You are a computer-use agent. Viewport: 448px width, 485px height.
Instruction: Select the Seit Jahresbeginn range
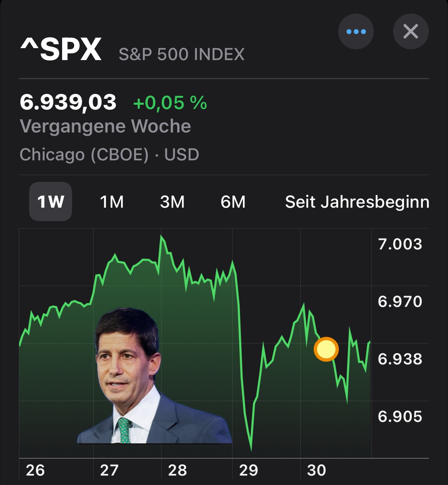point(357,202)
